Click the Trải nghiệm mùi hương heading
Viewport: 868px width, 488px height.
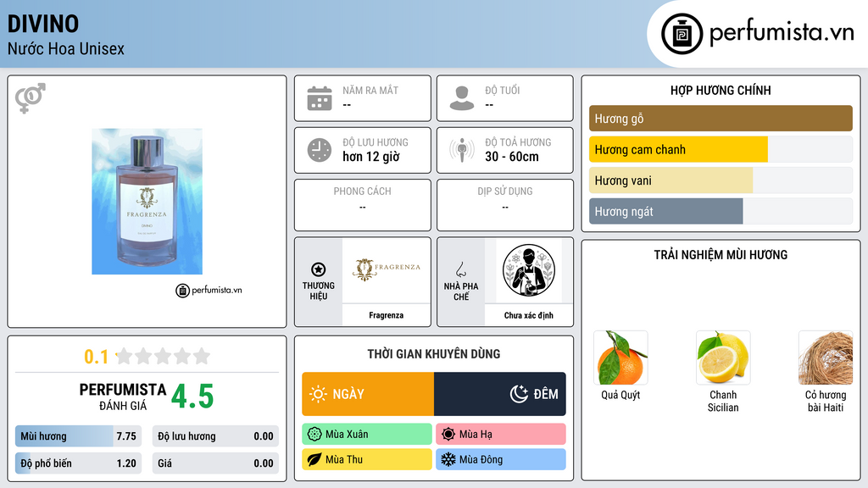[x=721, y=254]
